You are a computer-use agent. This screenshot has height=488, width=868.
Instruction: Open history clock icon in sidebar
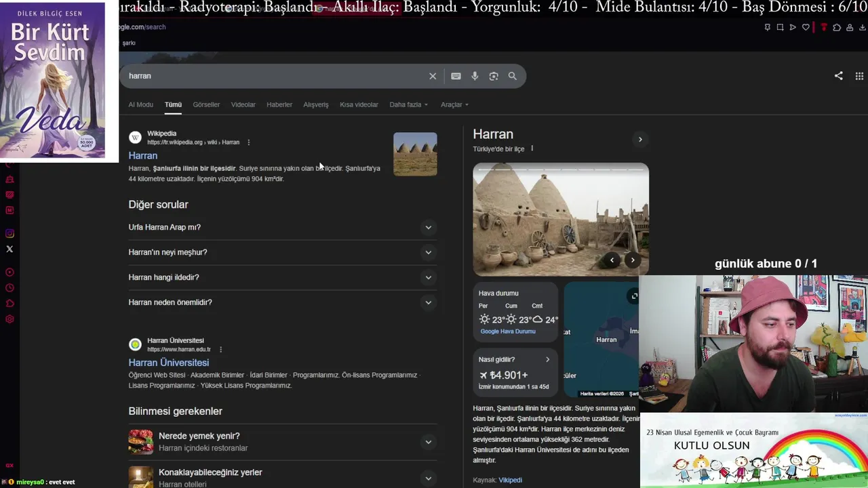pyautogui.click(x=9, y=288)
